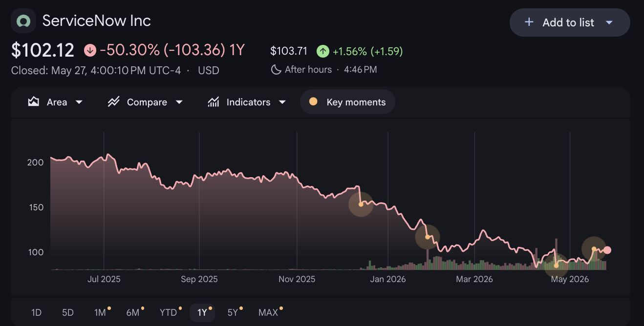Screen dimensions: 644x326
Task: Select the 6M time range tab
Action: [134, 312]
